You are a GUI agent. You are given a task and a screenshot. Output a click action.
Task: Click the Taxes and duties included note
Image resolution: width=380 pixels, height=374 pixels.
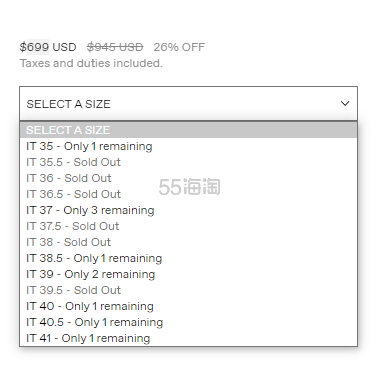91,63
